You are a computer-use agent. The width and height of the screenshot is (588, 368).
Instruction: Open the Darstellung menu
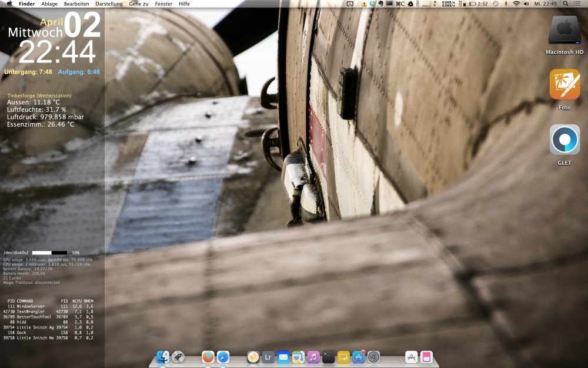109,4
